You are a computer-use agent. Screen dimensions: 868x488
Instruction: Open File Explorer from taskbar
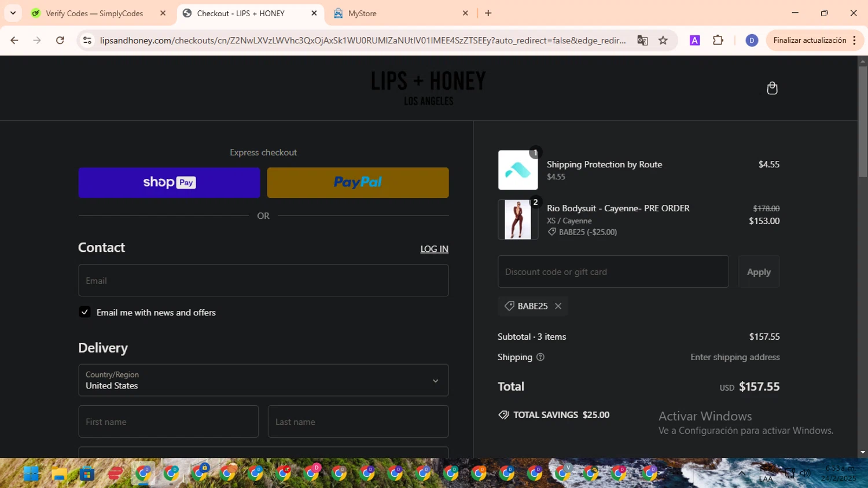click(x=59, y=474)
